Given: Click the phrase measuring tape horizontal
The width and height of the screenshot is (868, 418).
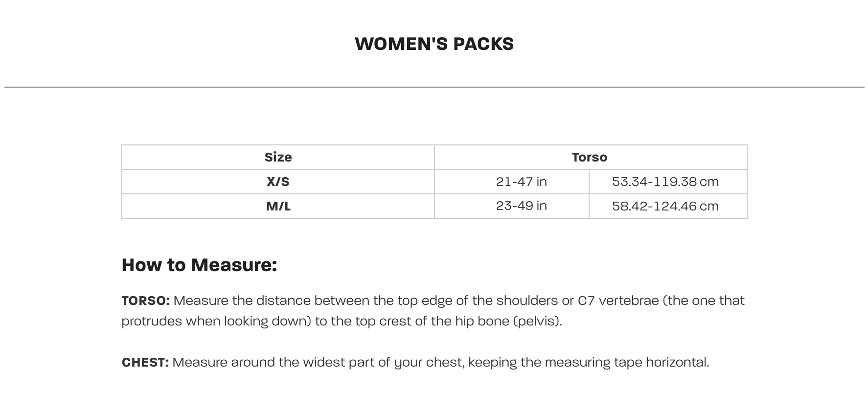Looking at the screenshot, I should point(626,362).
